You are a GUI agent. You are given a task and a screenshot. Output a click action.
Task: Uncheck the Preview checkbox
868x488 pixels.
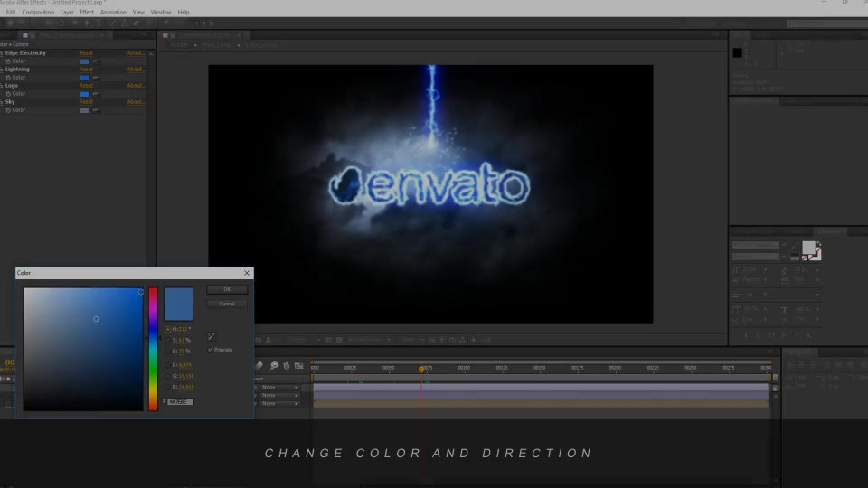211,350
